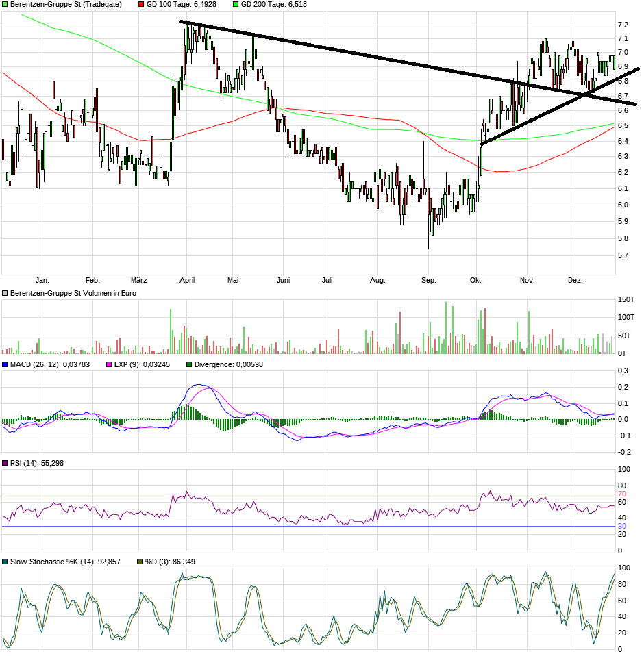
Task: Click the 'Feb.' month label on time axis
Action: pyautogui.click(x=92, y=280)
